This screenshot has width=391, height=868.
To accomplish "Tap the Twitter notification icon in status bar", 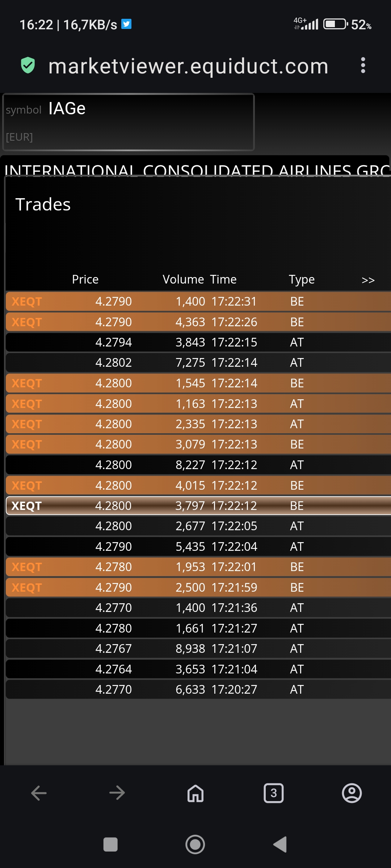I will pyautogui.click(x=126, y=24).
